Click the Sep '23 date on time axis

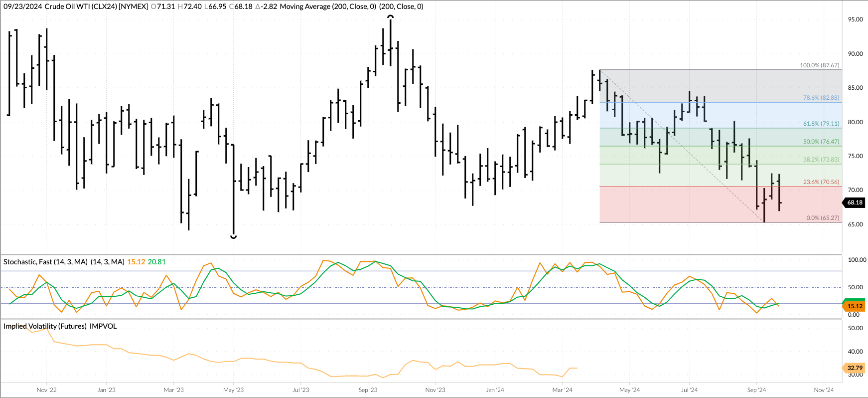[368, 390]
